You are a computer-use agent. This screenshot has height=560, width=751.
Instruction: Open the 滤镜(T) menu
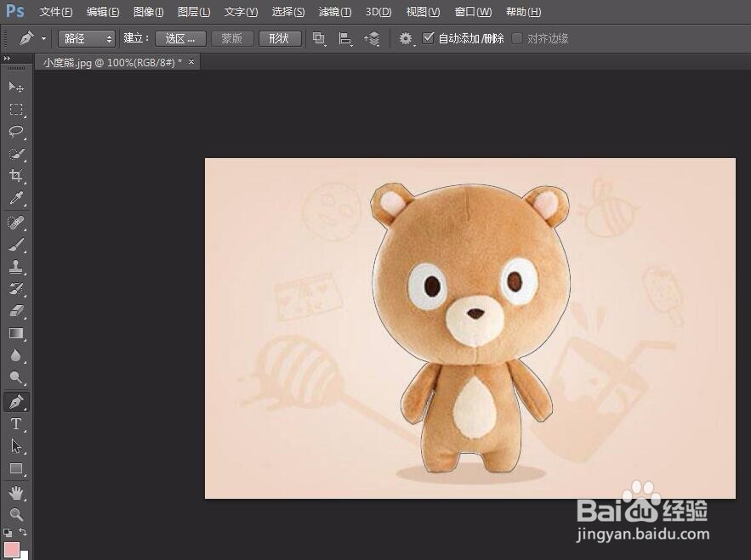[334, 12]
